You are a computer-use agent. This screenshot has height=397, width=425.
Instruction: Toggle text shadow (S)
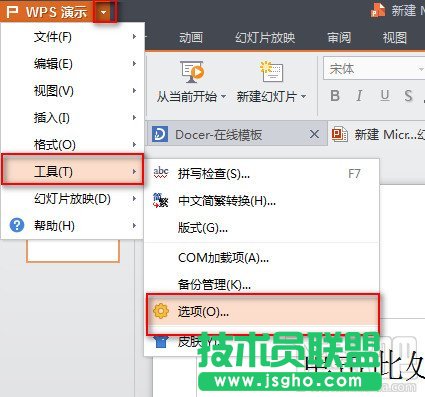408,96
